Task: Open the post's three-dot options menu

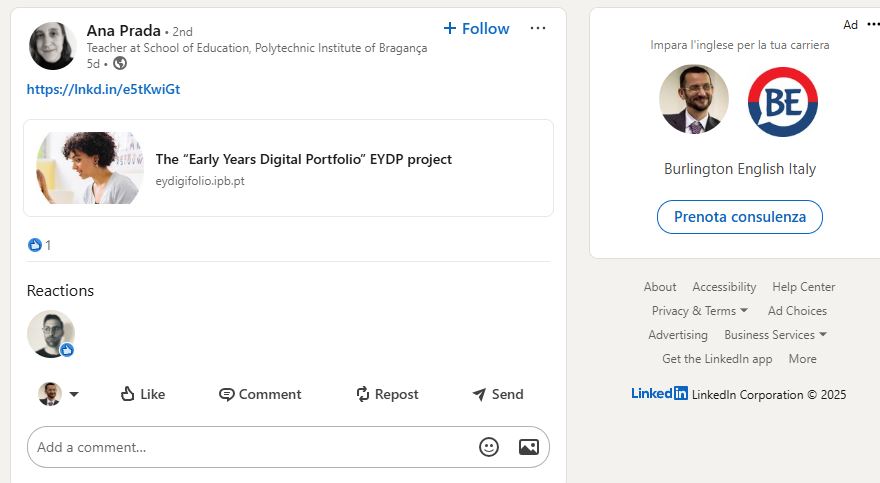Action: coord(538,28)
